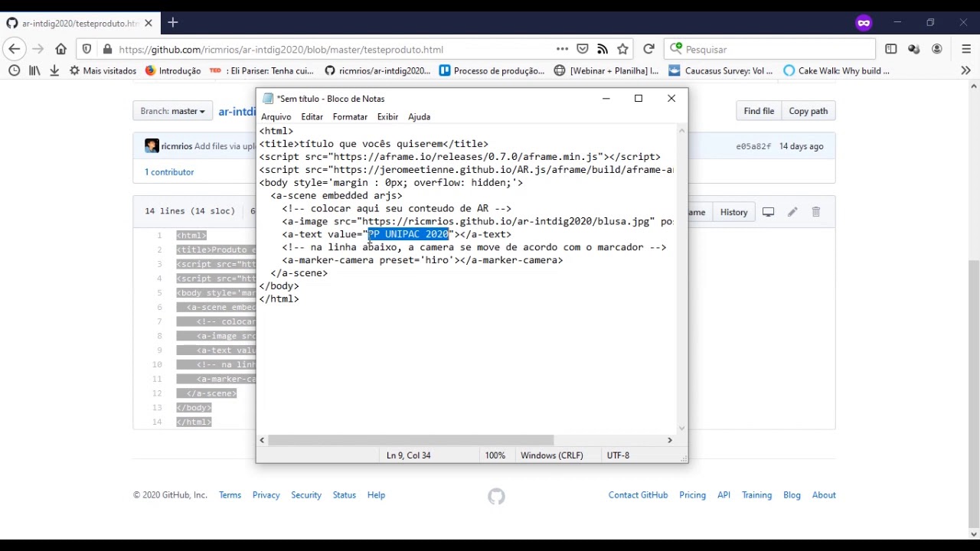Open Exibir menu in Bloco de Notas

pyautogui.click(x=387, y=117)
